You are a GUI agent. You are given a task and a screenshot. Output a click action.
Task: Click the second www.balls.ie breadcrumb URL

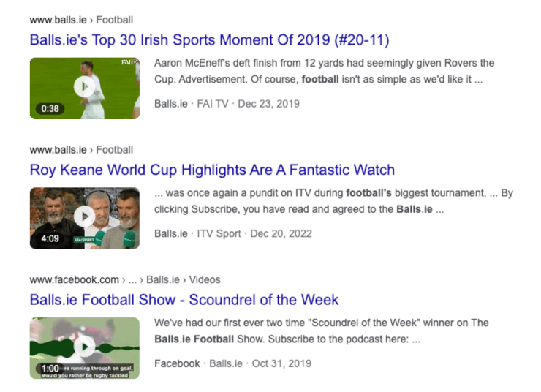coord(58,150)
